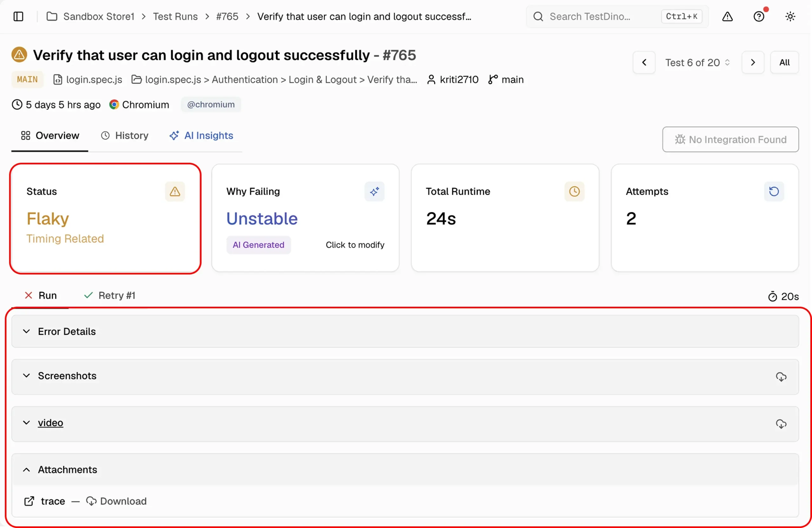Click the Ctrl+K shortcut hint
This screenshot has height=528, width=812.
[681, 16]
